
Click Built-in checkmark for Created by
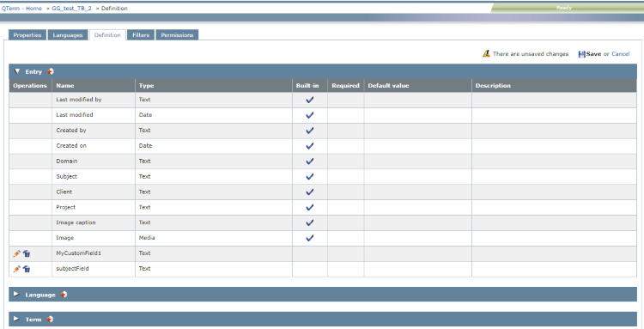pos(310,131)
